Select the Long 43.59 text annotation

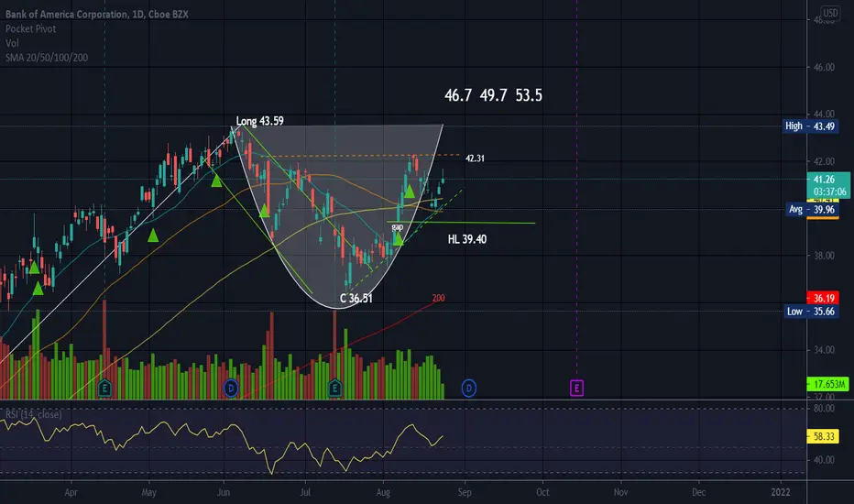point(260,121)
